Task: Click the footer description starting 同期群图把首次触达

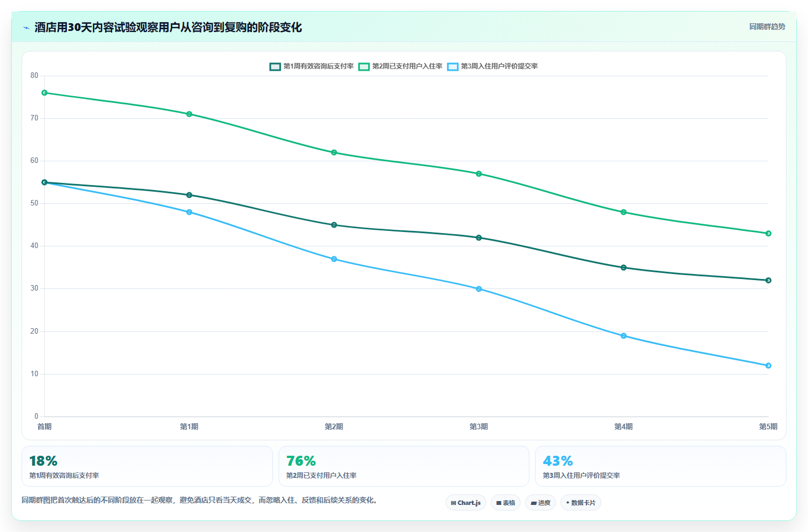Action: pyautogui.click(x=200, y=501)
